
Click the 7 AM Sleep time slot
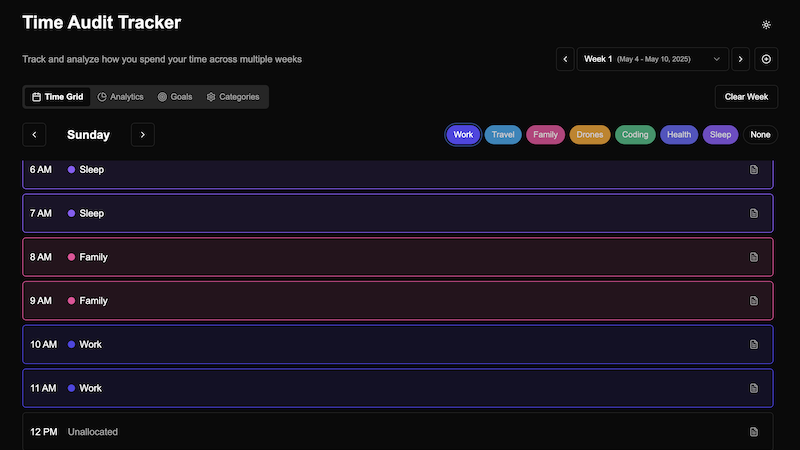click(x=398, y=213)
